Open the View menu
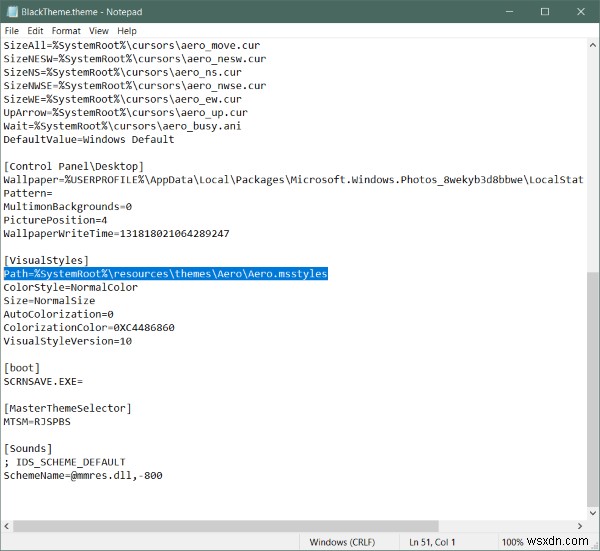This screenshot has height=551, width=600. (x=99, y=31)
